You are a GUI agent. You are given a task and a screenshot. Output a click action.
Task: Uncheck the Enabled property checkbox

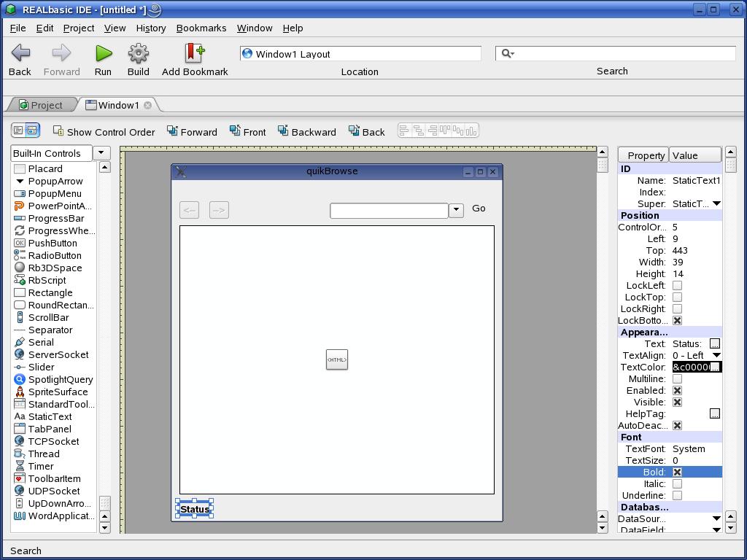(x=677, y=390)
